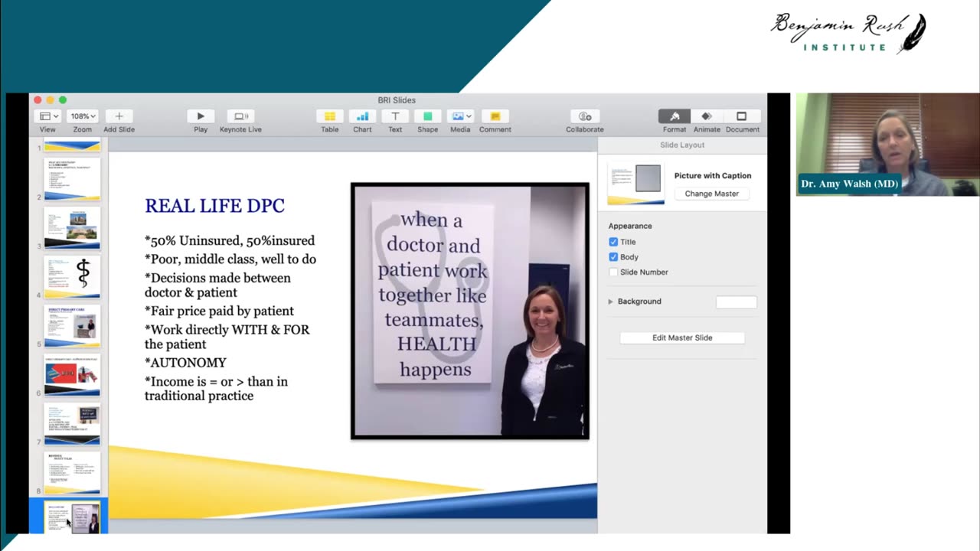Click the '*Poor, middle class, well to do' bullet
Screen dimensions: 980x551
[x=230, y=259]
